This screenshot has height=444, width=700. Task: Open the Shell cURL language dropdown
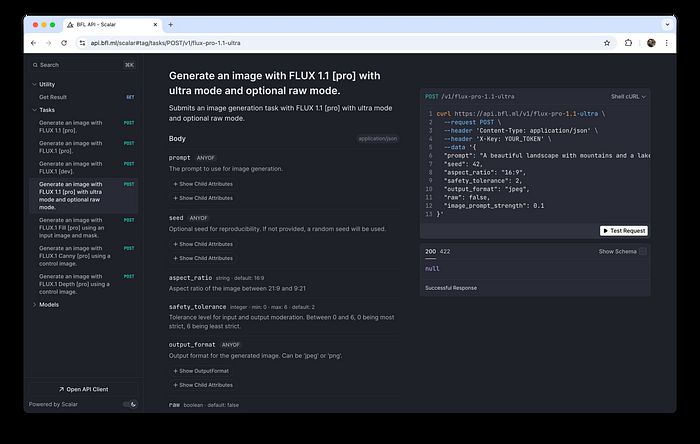tap(622, 96)
